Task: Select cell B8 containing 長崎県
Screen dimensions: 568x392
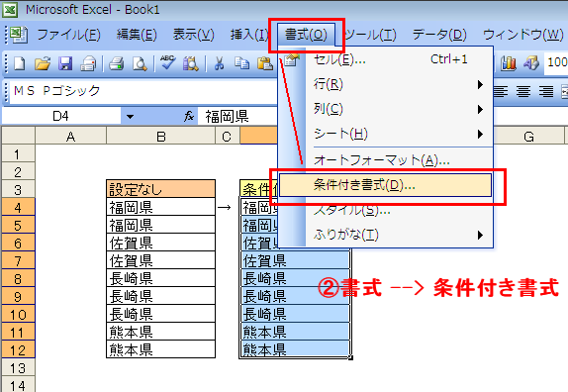Action: [161, 278]
